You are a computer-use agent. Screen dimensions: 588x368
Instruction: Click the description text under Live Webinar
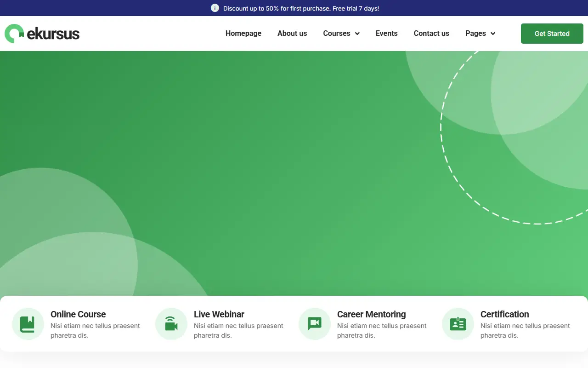[238, 330]
